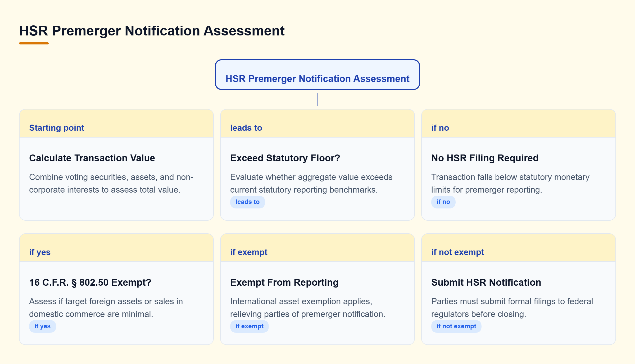Open the Exempt From Reporting card title
635x364 pixels.
coord(284,282)
